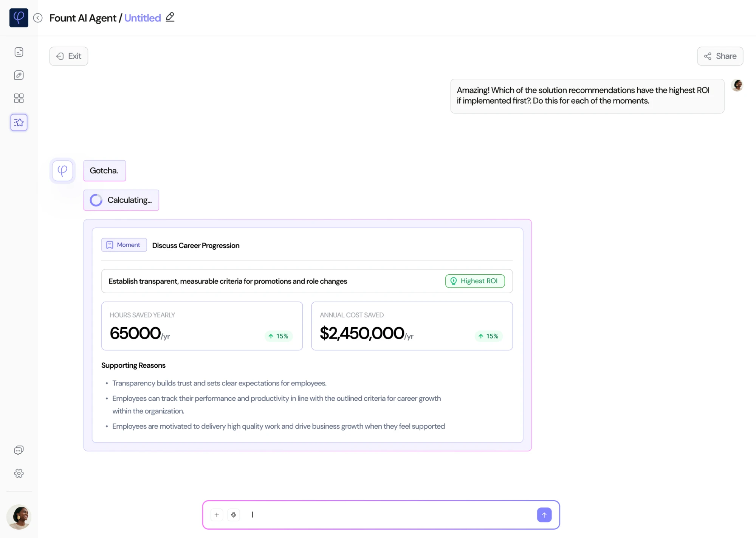Click the Fount agent avatar beside Gotcha
The image size is (756, 538).
[62, 171]
